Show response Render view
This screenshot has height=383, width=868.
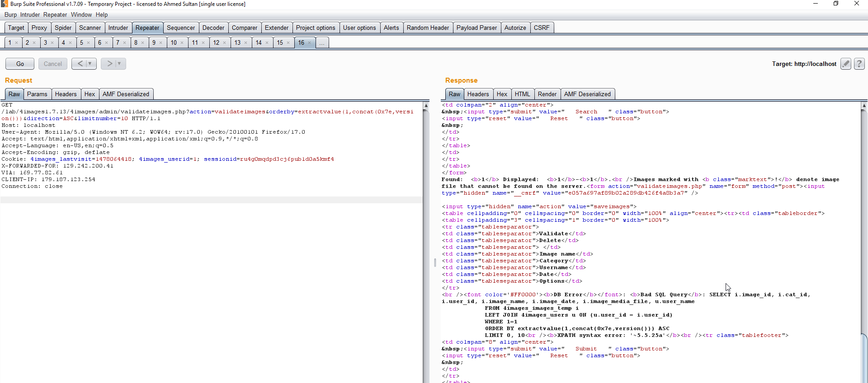point(547,94)
